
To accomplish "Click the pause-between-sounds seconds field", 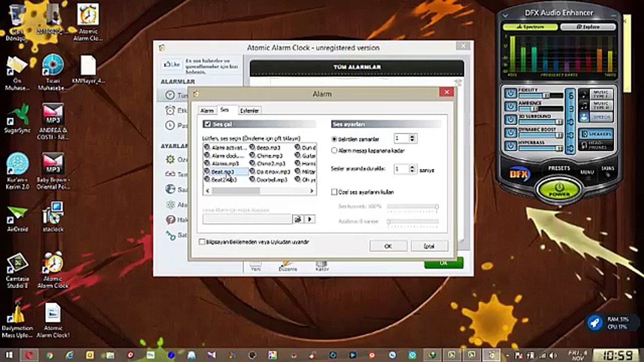I will pos(401,169).
